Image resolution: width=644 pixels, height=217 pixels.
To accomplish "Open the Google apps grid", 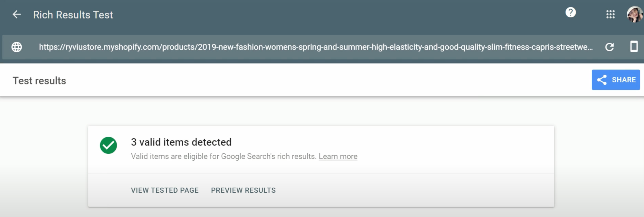I will pyautogui.click(x=610, y=14).
